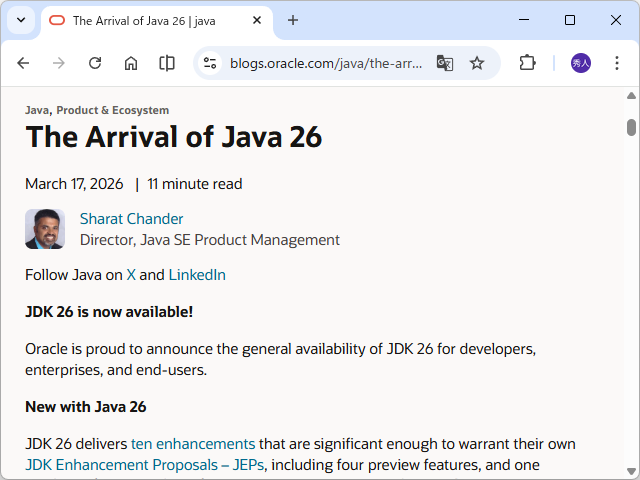
Task: Click the scroll up arrow
Action: pos(631,96)
